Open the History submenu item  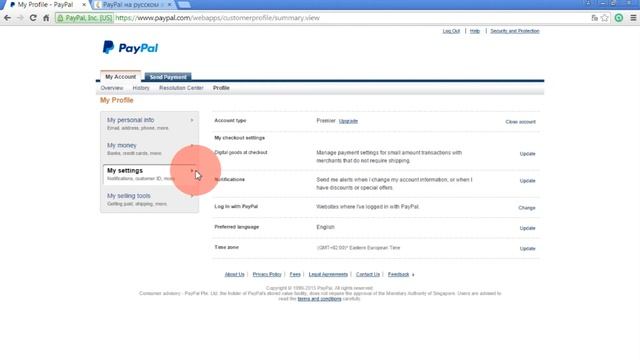click(141, 88)
